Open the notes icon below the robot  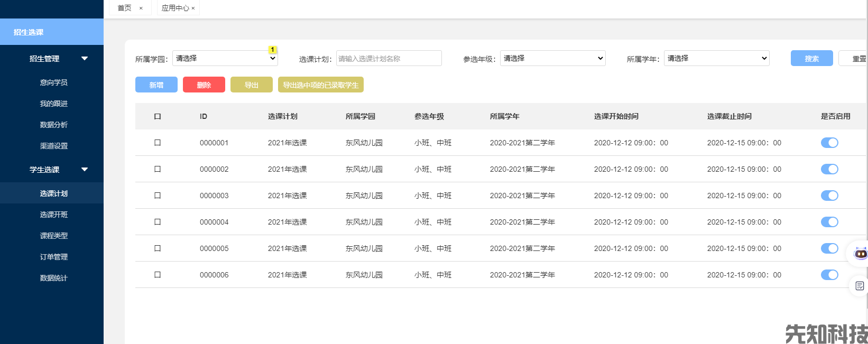[860, 286]
